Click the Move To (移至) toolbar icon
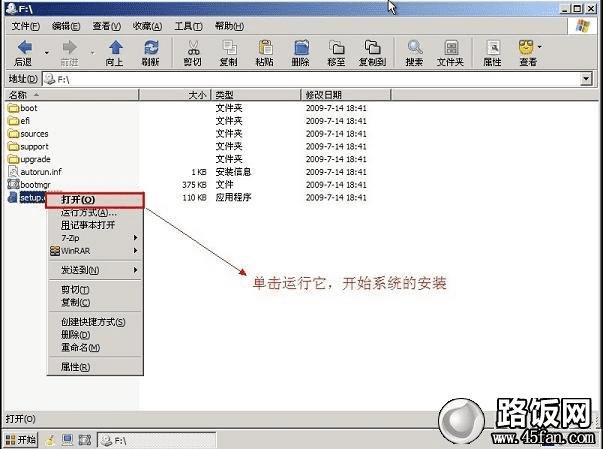Viewport: 603px width, 449px height. (x=337, y=48)
